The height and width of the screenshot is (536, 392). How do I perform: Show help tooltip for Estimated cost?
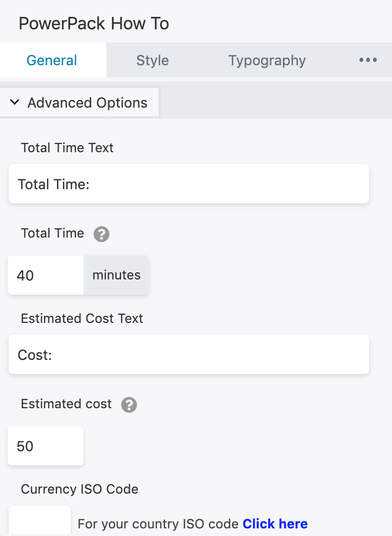point(129,405)
